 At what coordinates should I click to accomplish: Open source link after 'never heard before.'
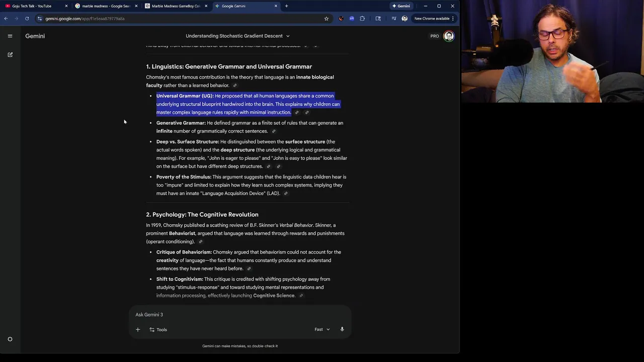tap(249, 269)
